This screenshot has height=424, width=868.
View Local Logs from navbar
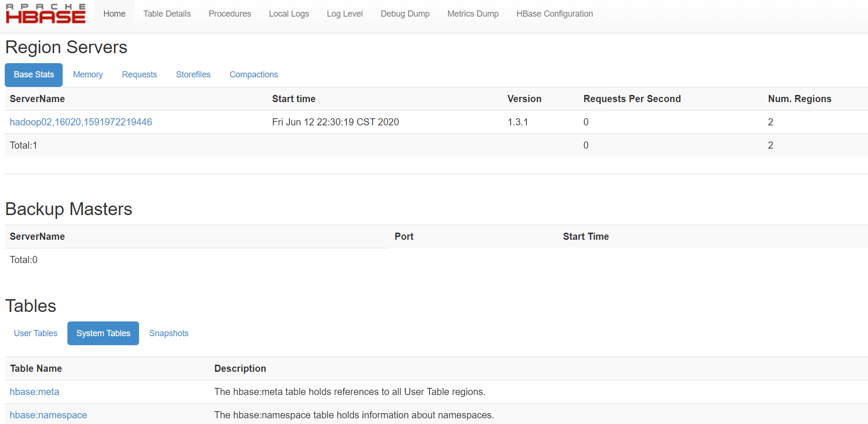(289, 14)
